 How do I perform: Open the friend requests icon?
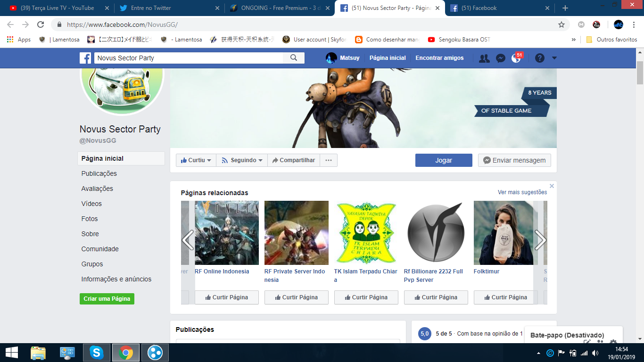pyautogui.click(x=484, y=58)
